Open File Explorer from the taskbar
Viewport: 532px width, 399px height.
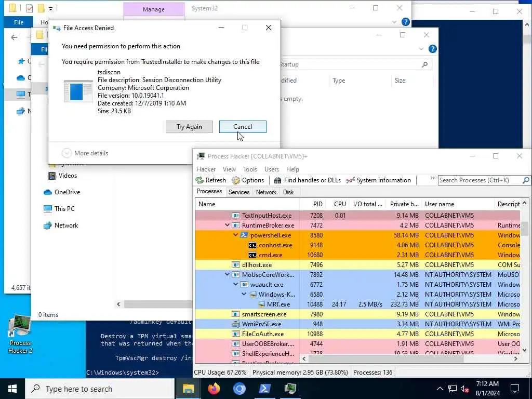point(188,389)
